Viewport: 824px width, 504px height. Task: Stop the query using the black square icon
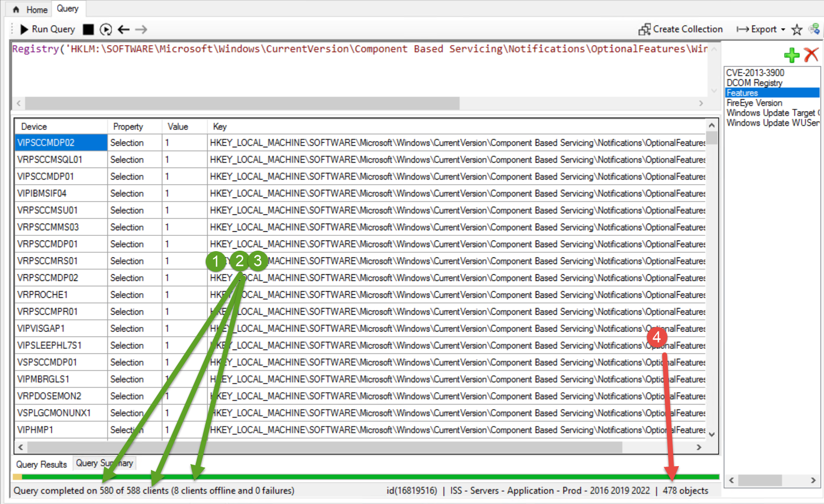[88, 29]
